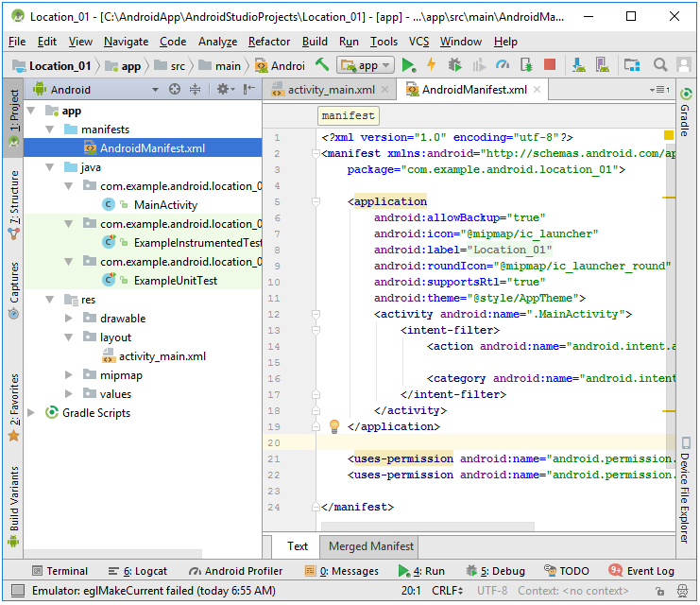Viewport: 700px width, 605px height.
Task: Close the AndroidManifest.xml tab
Action: [538, 90]
